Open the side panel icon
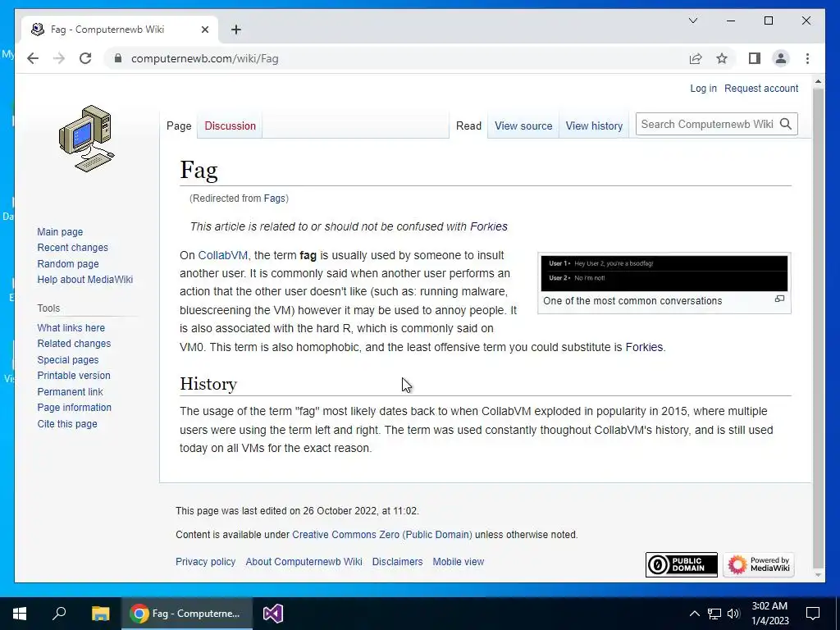This screenshot has height=630, width=840. tap(755, 58)
